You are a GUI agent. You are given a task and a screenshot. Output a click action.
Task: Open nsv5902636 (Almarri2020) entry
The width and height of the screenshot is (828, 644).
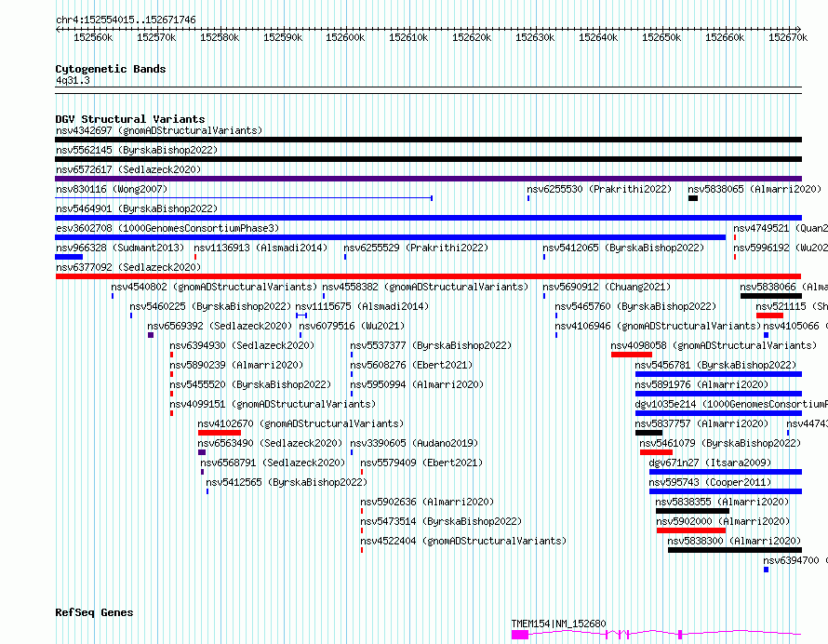pyautogui.click(x=427, y=502)
